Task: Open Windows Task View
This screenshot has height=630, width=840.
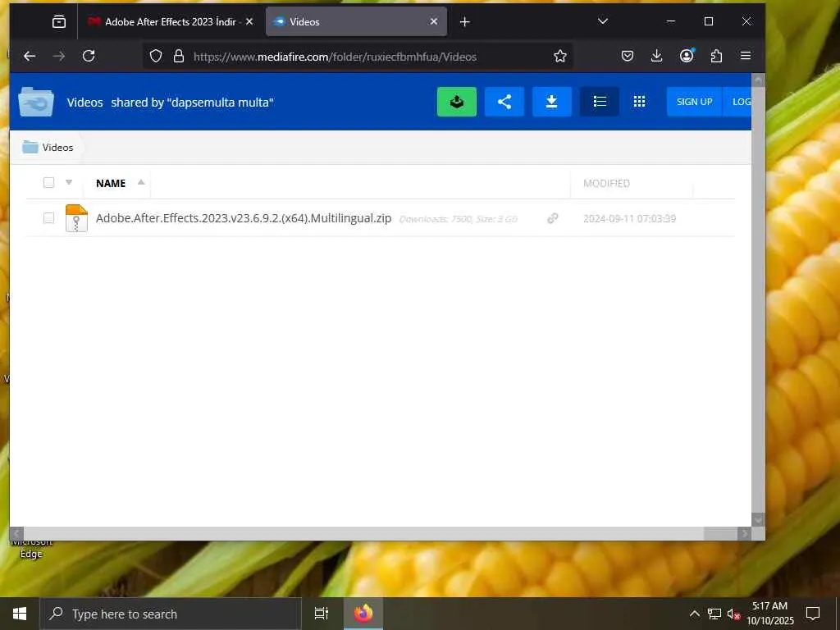Action: (x=322, y=614)
